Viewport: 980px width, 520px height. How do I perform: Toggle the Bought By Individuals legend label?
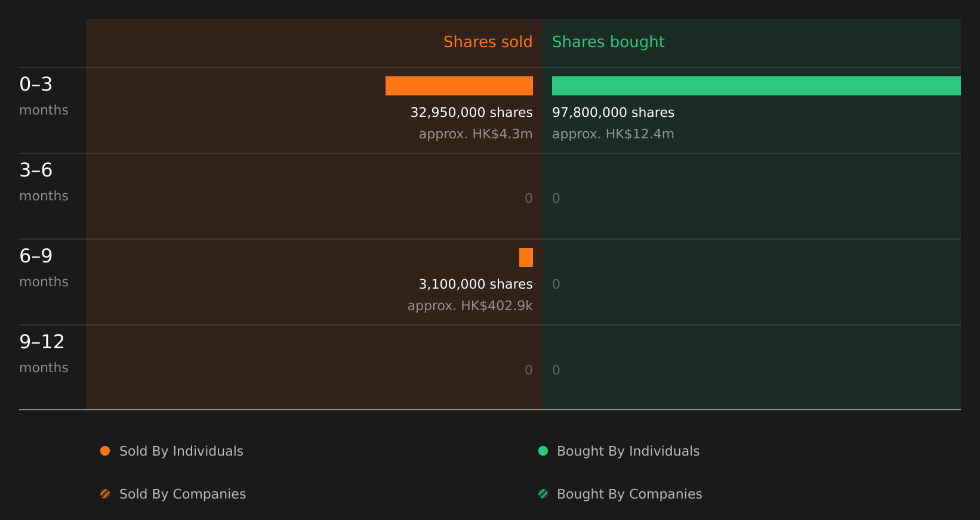(628, 451)
